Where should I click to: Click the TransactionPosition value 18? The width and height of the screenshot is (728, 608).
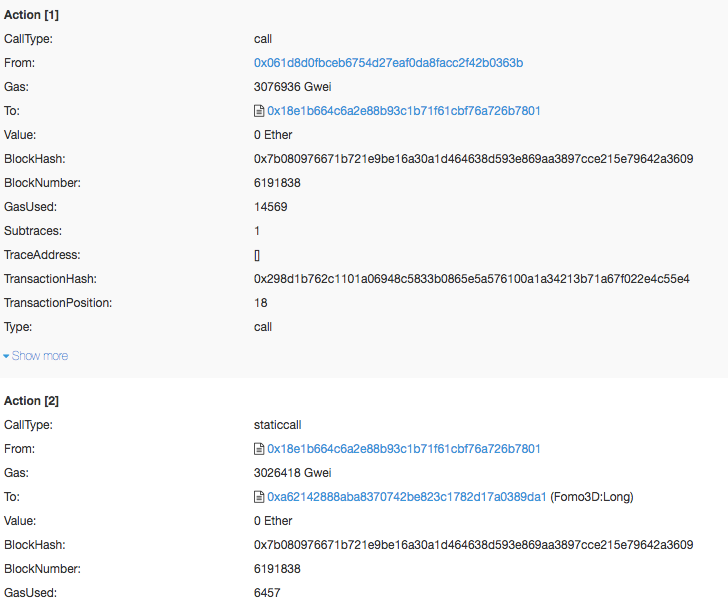click(260, 303)
